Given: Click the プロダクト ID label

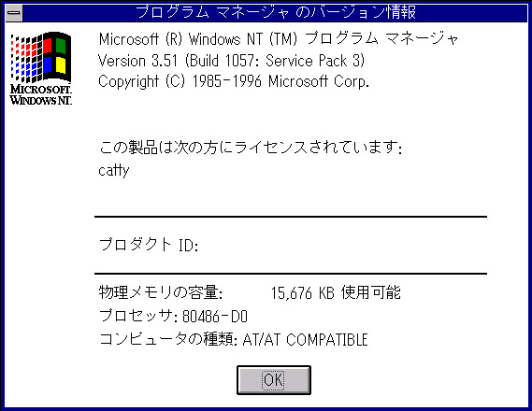Looking at the screenshot, I should coord(149,245).
